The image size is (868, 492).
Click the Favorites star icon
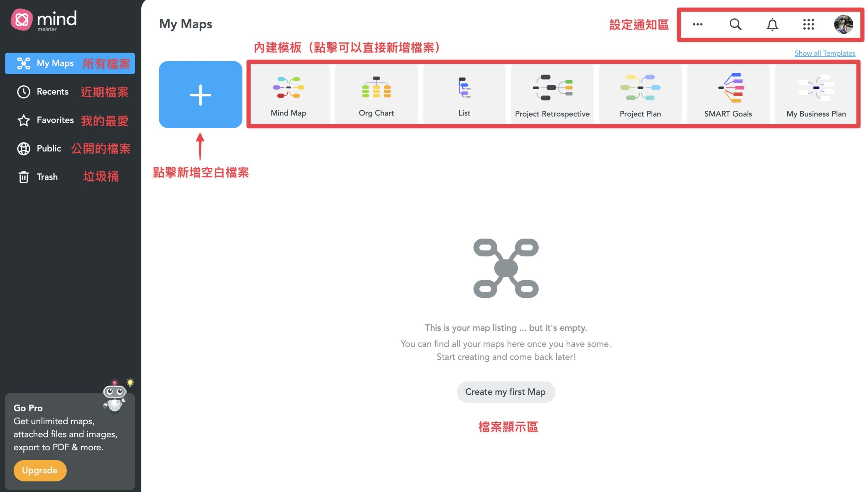tap(23, 120)
